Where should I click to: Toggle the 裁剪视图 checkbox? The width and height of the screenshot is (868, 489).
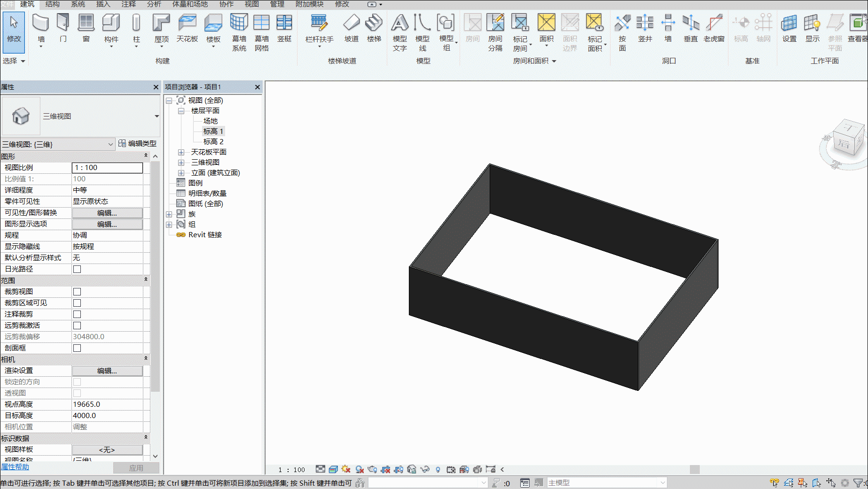click(77, 292)
